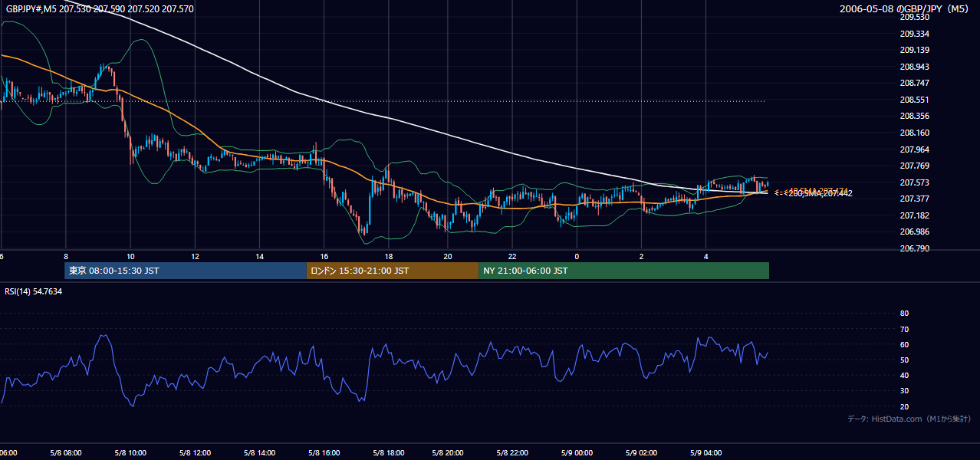Click price axis label 209.334
The height and width of the screenshot is (460, 980).
tap(914, 34)
